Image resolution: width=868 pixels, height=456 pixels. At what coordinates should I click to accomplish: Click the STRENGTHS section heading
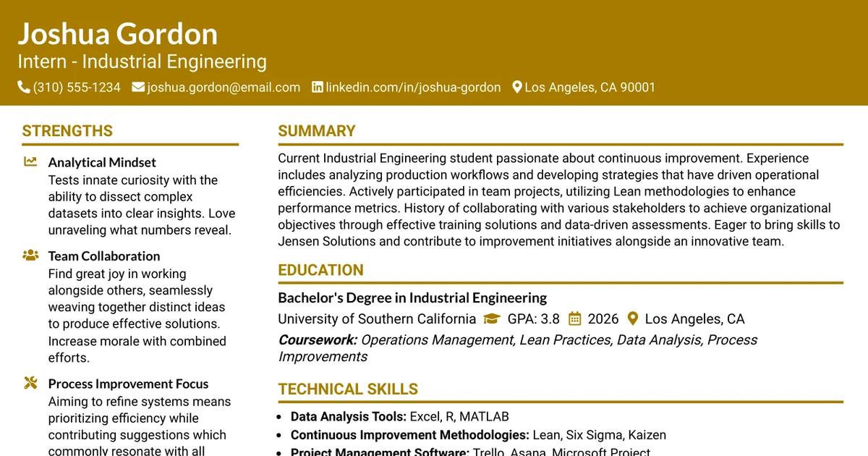coord(67,131)
